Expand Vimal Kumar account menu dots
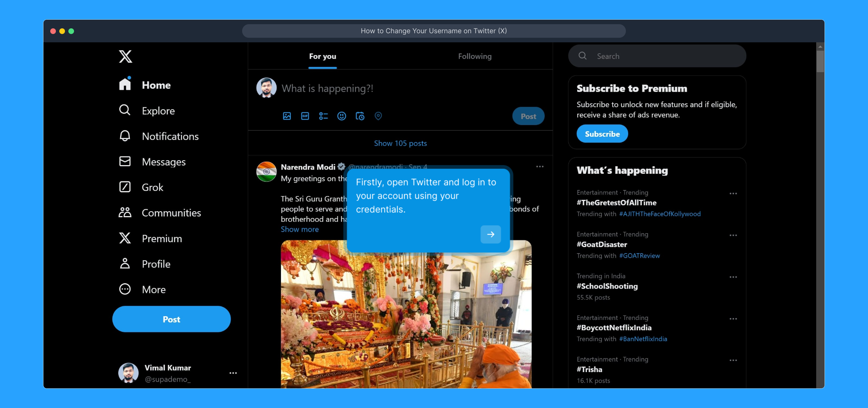The width and height of the screenshot is (868, 408). tap(233, 373)
